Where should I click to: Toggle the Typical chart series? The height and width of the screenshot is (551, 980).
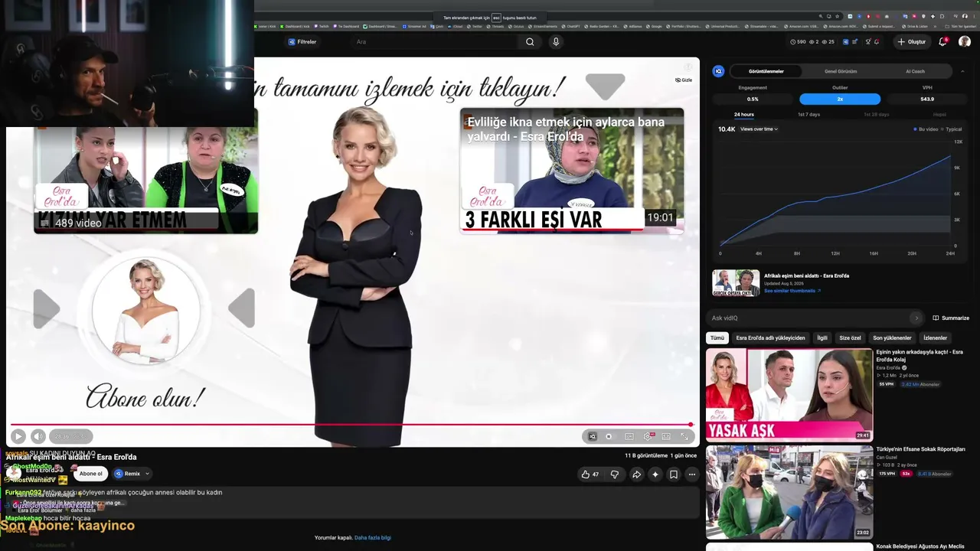click(x=952, y=129)
